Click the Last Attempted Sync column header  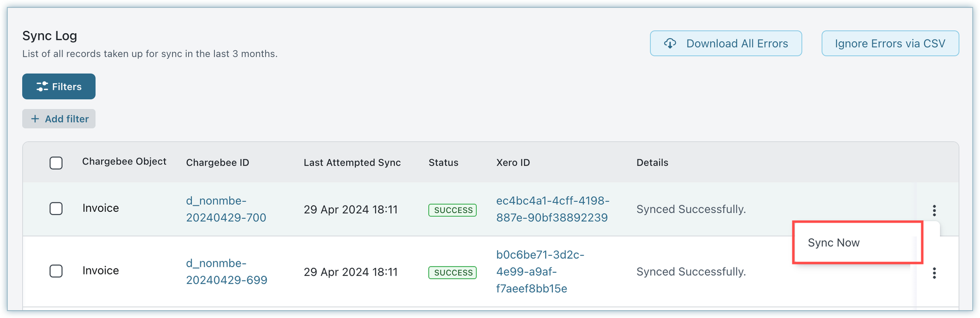(x=352, y=163)
